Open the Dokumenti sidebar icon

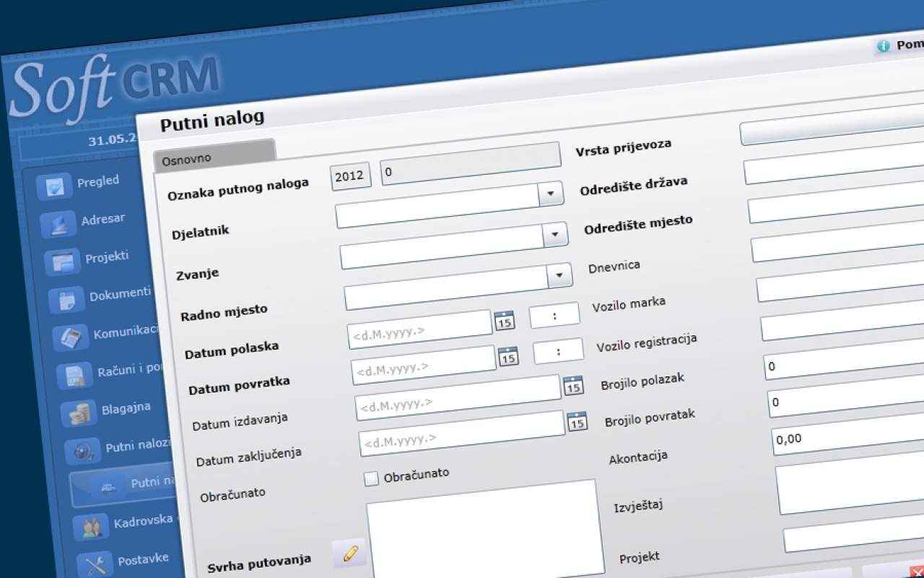[66, 300]
